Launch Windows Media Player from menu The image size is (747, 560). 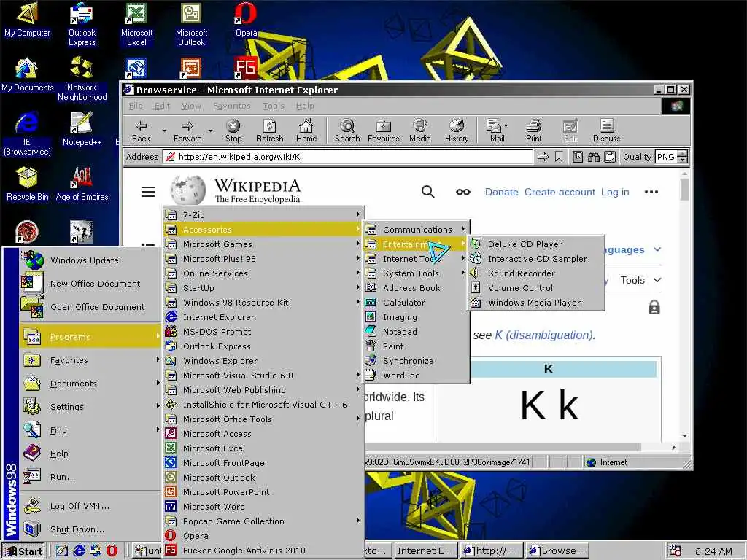pos(536,303)
